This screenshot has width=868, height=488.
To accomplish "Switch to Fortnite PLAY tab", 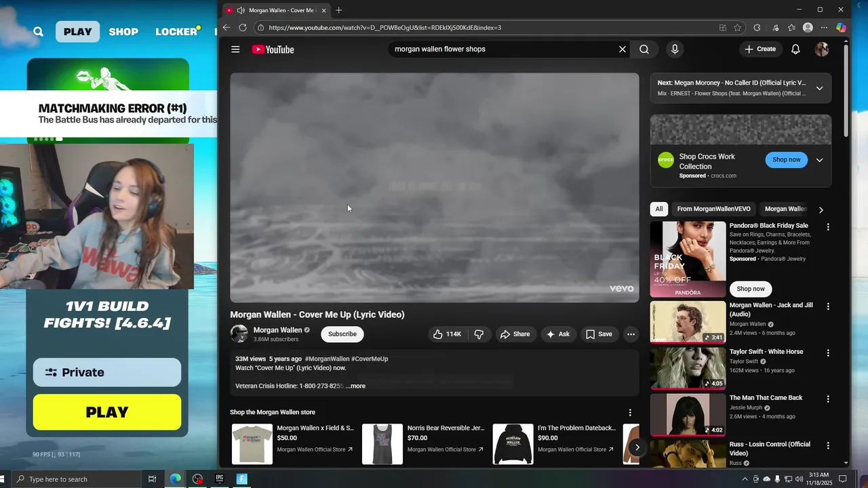I will [x=78, y=32].
